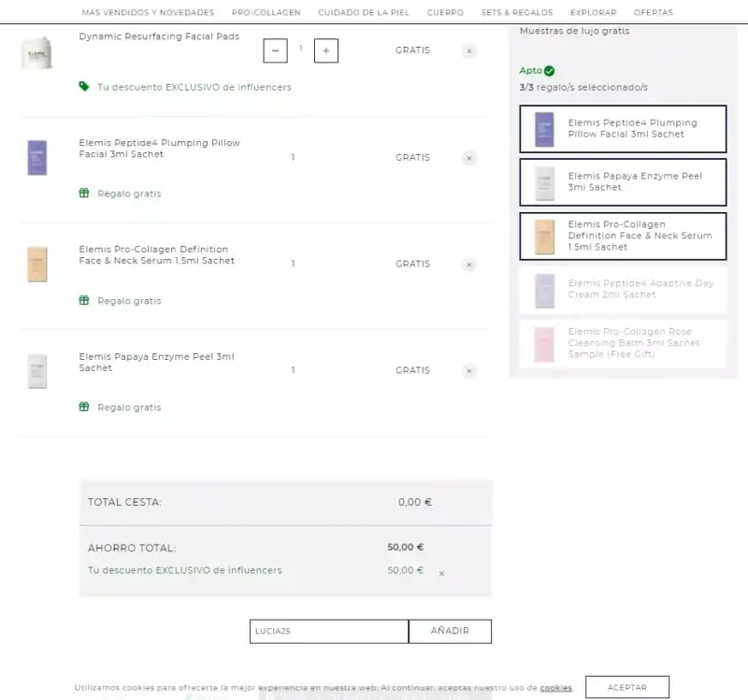Deselect Papaya Enzyme Peel 3ml gift option
Image resolution: width=748 pixels, height=700 pixels.
(x=623, y=182)
